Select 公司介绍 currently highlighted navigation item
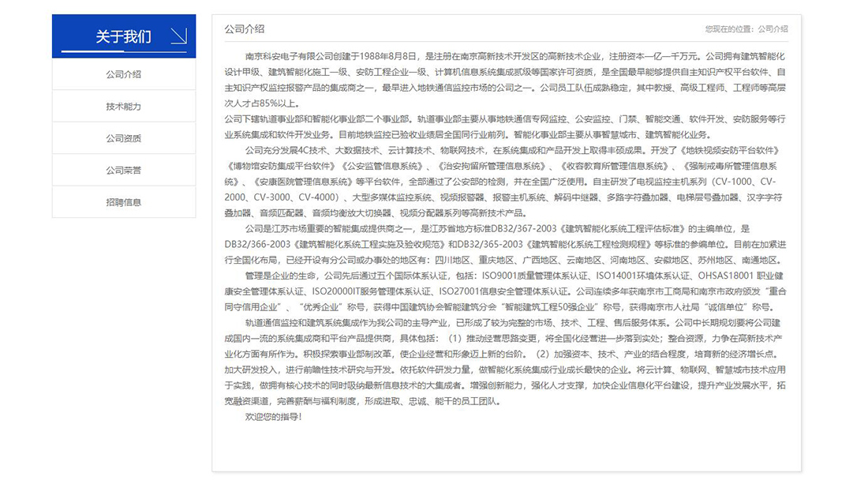The width and height of the screenshot is (868, 488). coord(123,74)
